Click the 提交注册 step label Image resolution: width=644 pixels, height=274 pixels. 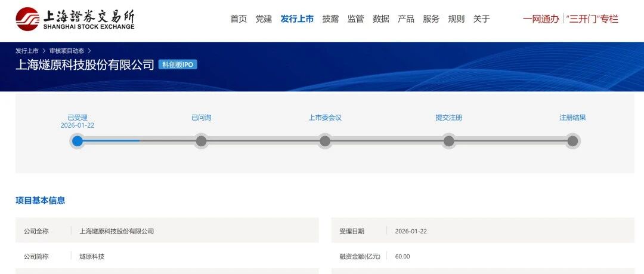click(449, 118)
